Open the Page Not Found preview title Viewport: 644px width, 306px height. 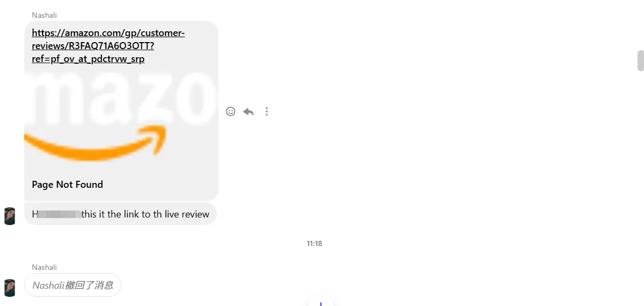click(x=67, y=185)
